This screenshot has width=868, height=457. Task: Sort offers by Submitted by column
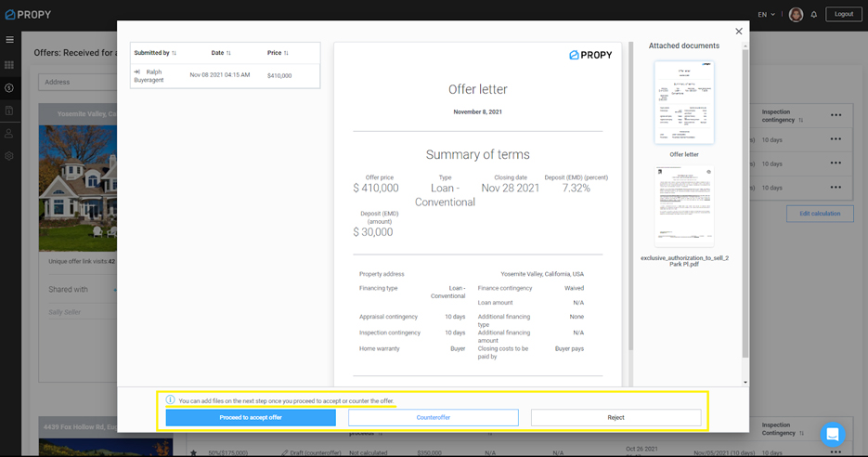click(x=155, y=53)
